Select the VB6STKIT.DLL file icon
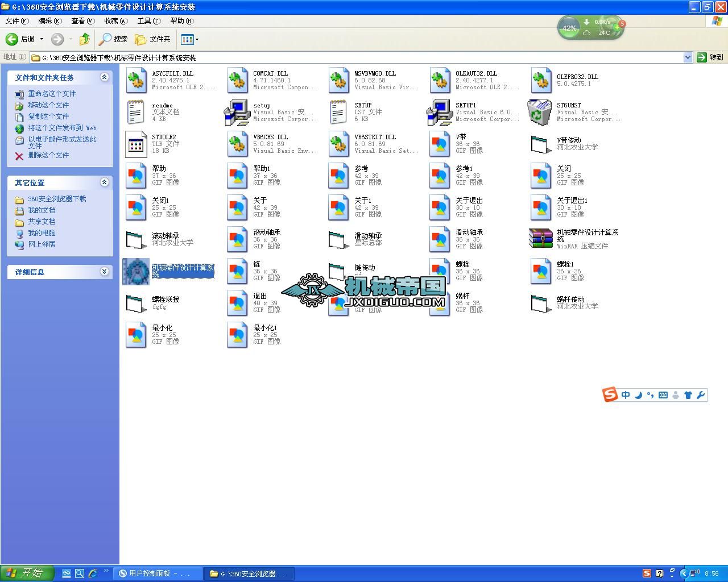 pos(338,144)
